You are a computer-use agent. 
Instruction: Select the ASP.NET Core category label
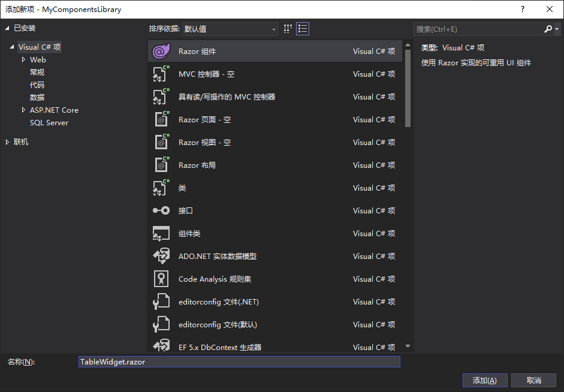pos(54,110)
